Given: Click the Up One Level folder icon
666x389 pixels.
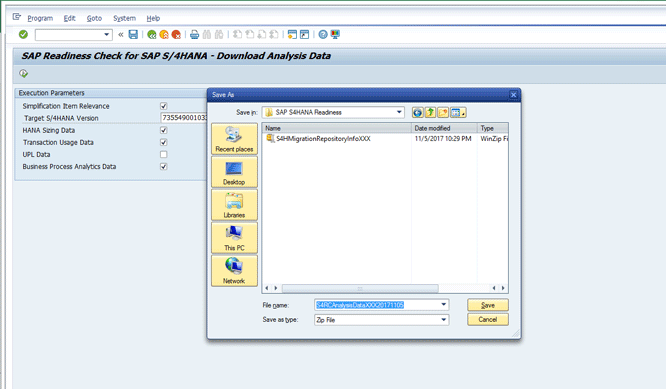Looking at the screenshot, I should point(430,113).
